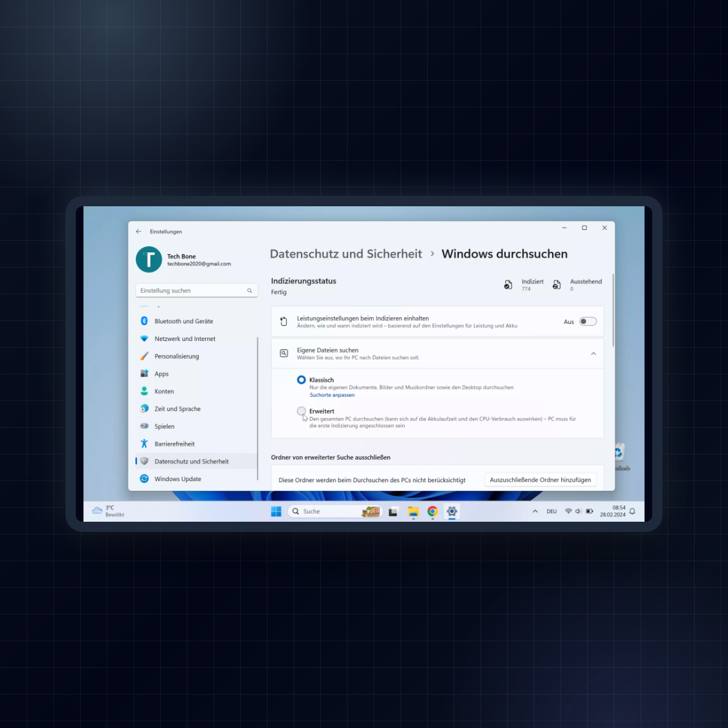Select the Klassisch radio button
This screenshot has width=728, height=728.
(302, 380)
